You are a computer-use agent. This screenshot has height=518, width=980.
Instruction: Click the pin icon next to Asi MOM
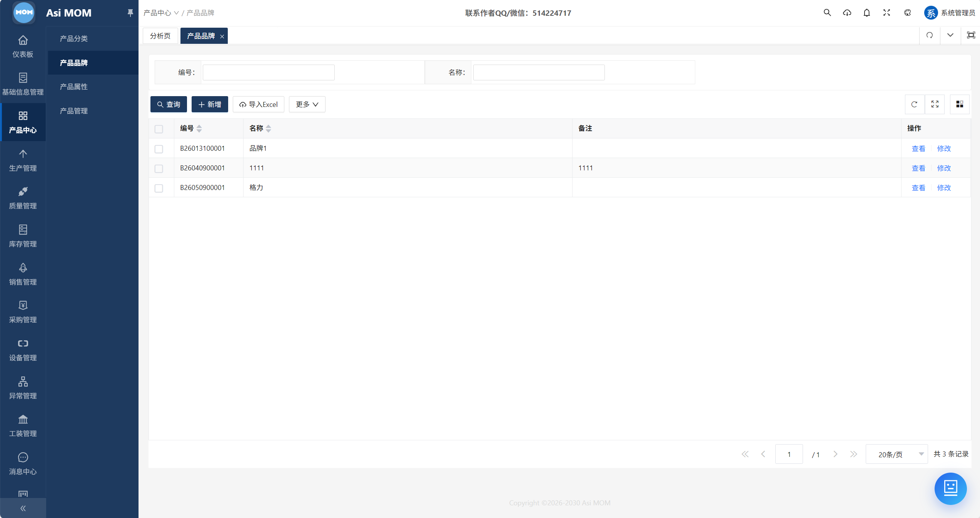pyautogui.click(x=130, y=13)
